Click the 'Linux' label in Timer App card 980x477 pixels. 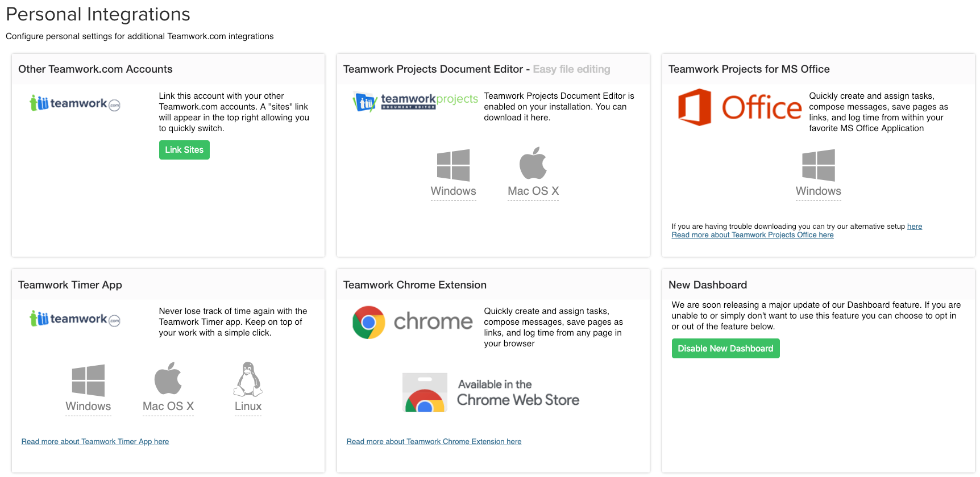click(x=248, y=407)
